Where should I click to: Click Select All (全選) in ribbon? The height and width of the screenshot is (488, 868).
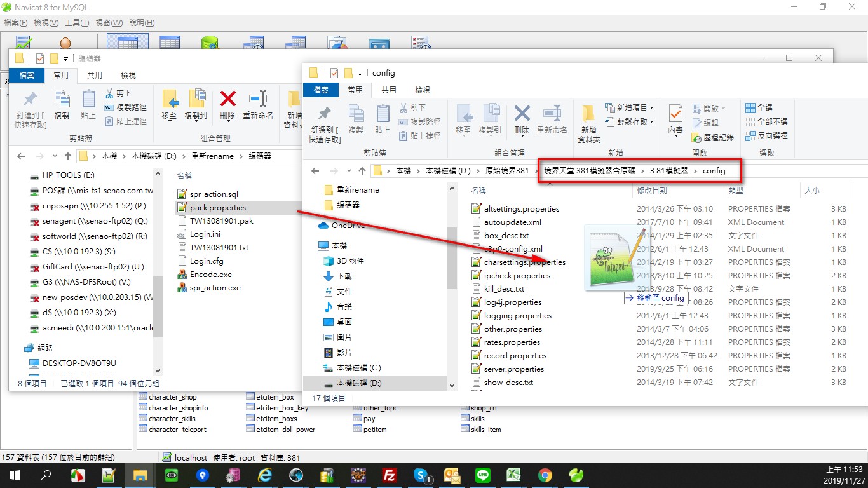pyautogui.click(x=759, y=108)
